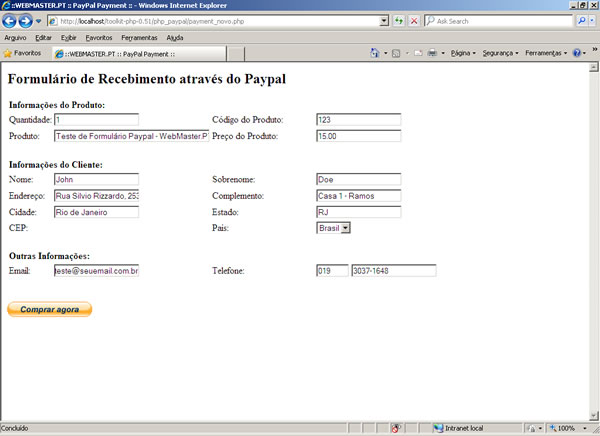Open the Favoritos menu in menu bar

click(99, 38)
